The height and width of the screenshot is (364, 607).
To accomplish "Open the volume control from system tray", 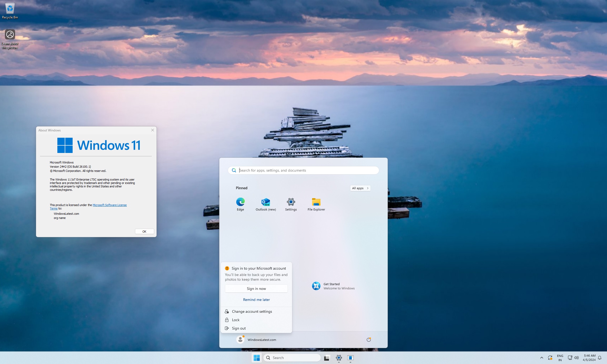I will tap(577, 358).
